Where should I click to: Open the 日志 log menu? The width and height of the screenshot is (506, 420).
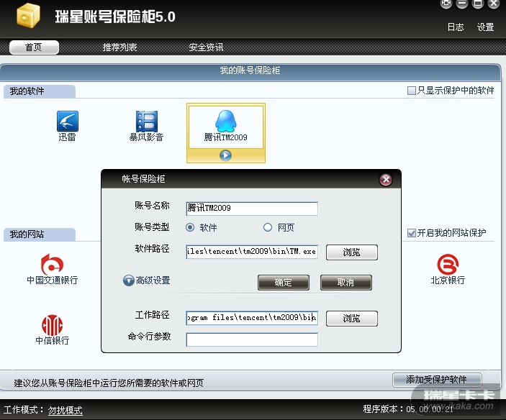[456, 27]
